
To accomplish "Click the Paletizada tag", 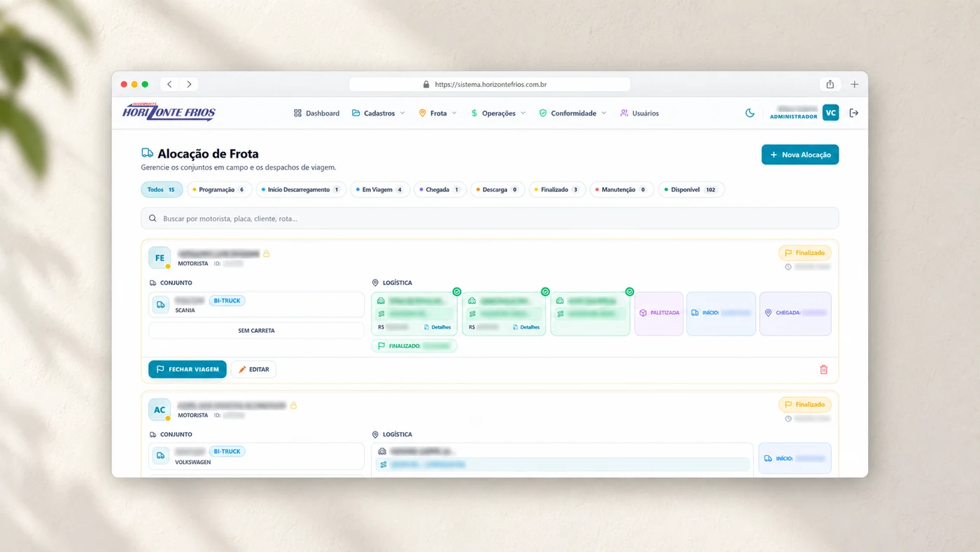I will click(659, 313).
